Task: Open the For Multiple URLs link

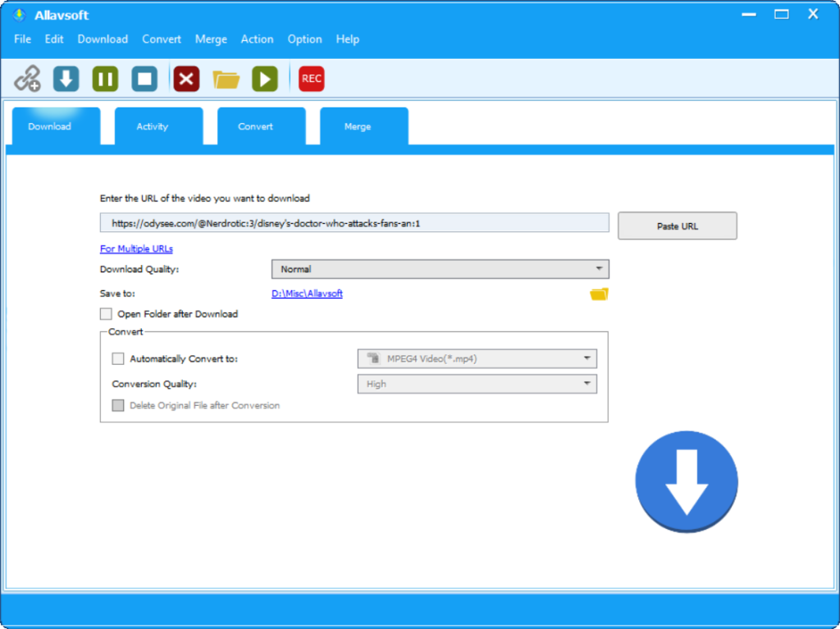Action: tap(135, 248)
